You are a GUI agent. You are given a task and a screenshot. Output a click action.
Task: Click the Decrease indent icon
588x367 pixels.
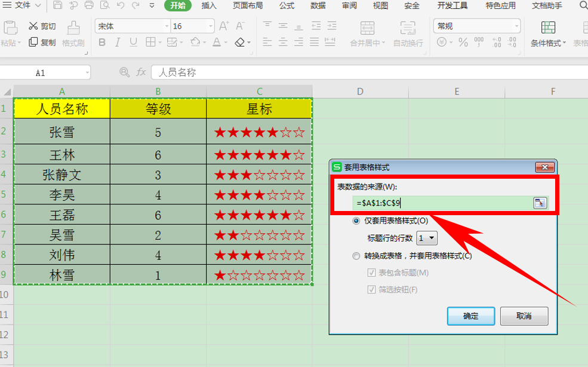click(316, 26)
